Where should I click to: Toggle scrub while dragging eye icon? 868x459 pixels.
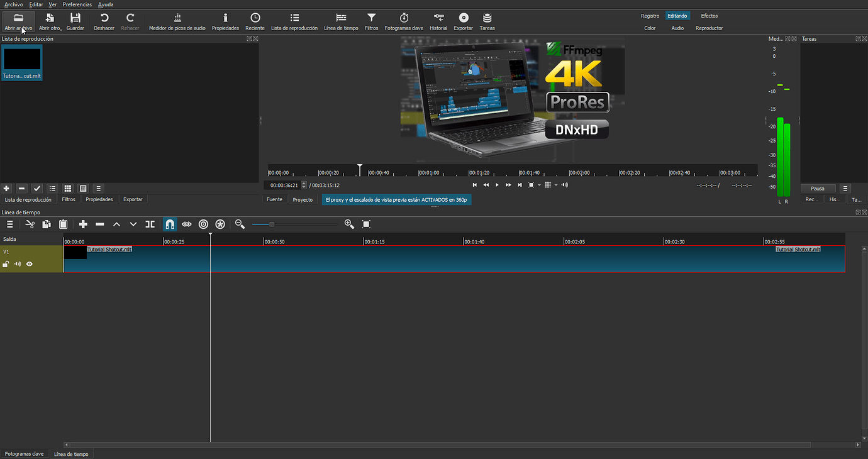pyautogui.click(x=187, y=224)
